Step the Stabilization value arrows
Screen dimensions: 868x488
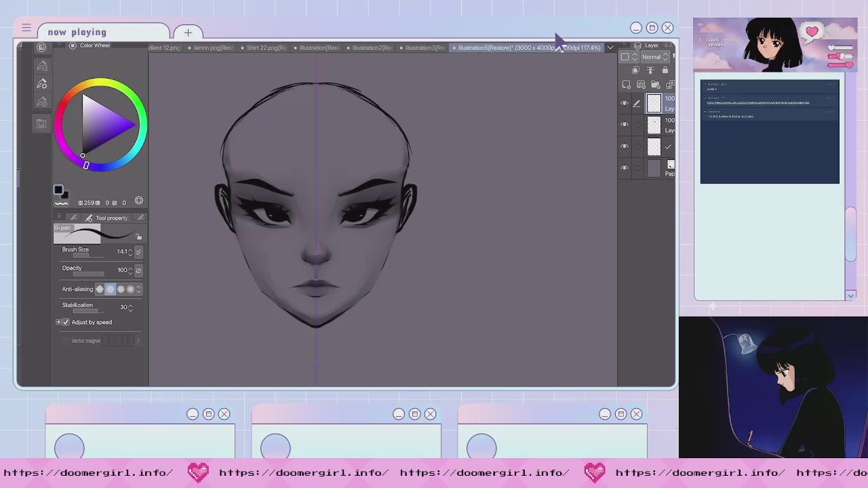(x=130, y=307)
